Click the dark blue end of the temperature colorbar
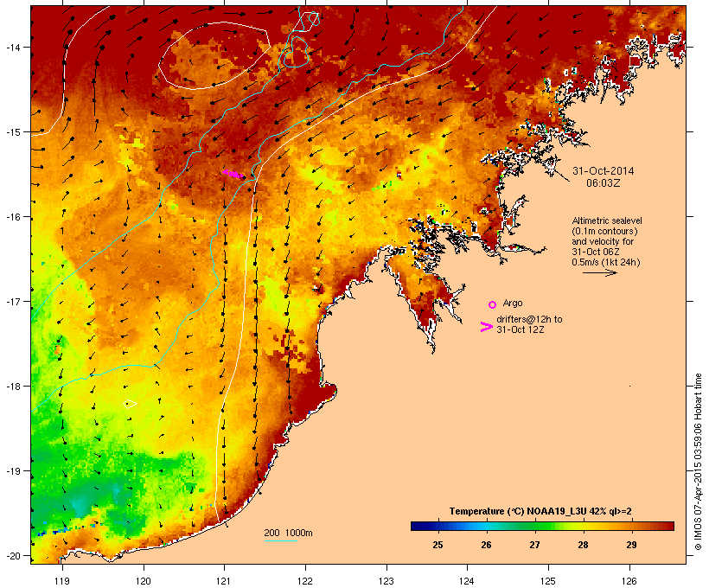This screenshot has width=709, height=588. pyautogui.click(x=418, y=526)
